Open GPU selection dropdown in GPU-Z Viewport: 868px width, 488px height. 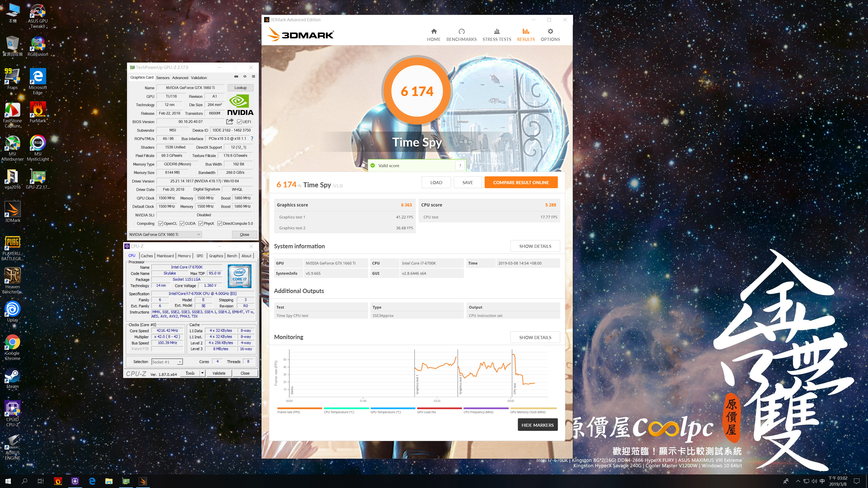(x=165, y=235)
